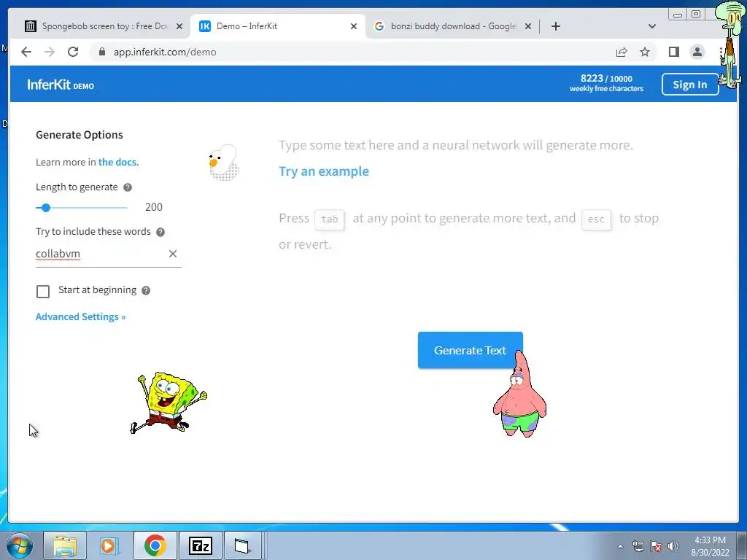This screenshot has width=747, height=560.
Task: Click help icon beside Try to include these words
Action: coord(160,232)
